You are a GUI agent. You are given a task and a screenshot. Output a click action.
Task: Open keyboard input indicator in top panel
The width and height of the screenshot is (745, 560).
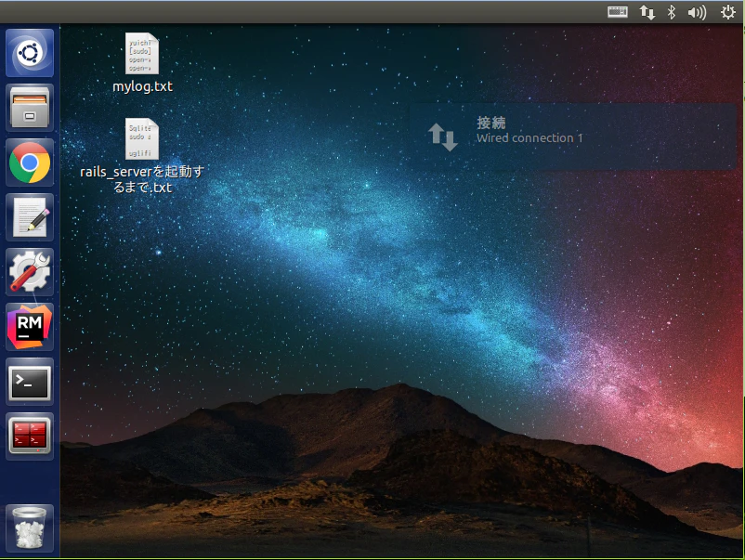point(618,12)
